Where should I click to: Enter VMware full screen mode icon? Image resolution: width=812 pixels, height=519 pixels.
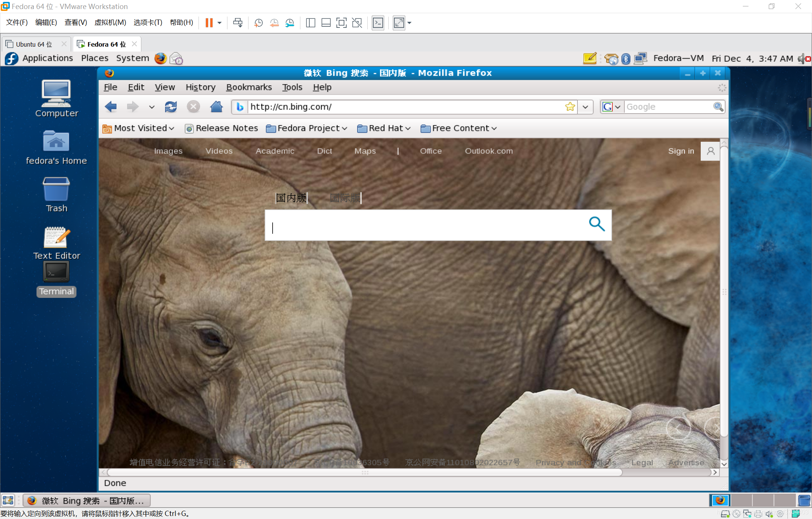click(341, 23)
